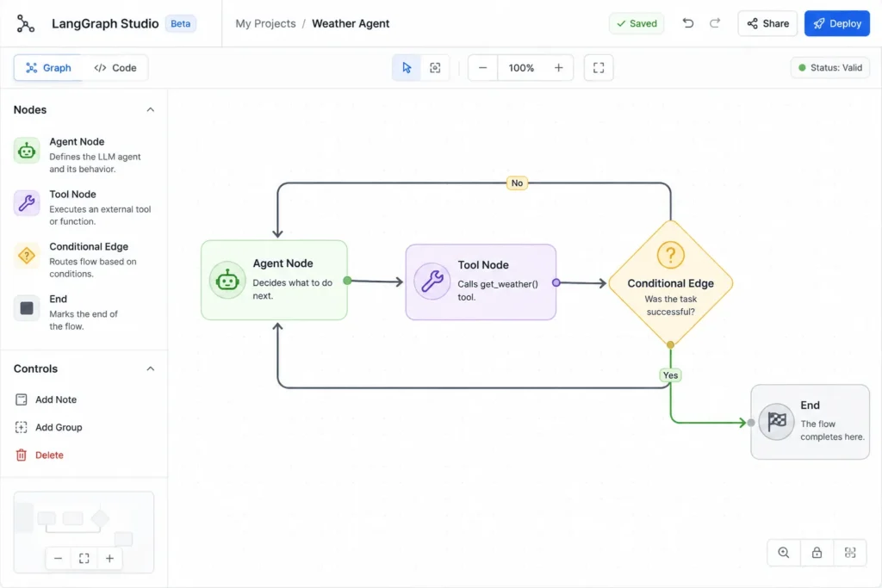Click the question mark on Conditional Edge node

[x=670, y=255]
